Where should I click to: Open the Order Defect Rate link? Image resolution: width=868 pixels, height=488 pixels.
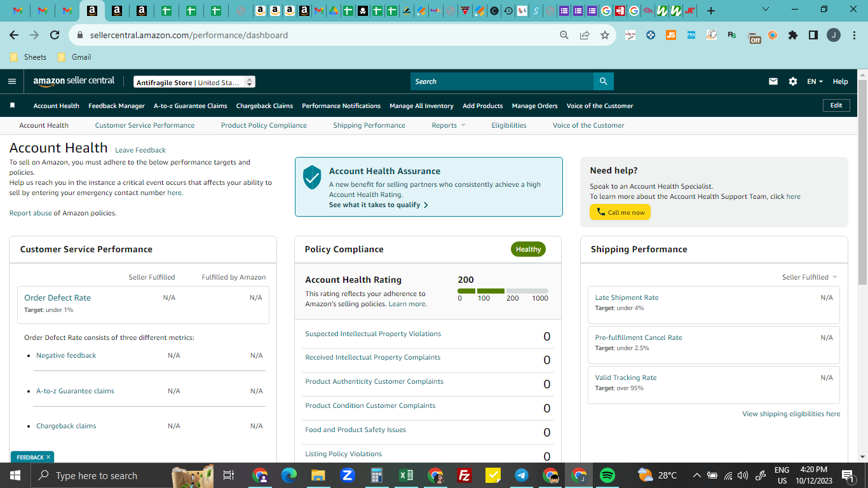(57, 297)
